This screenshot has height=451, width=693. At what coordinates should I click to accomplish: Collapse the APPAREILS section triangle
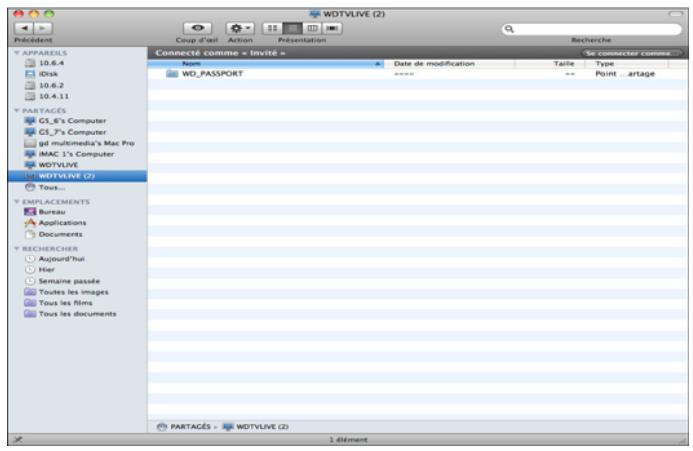point(17,53)
